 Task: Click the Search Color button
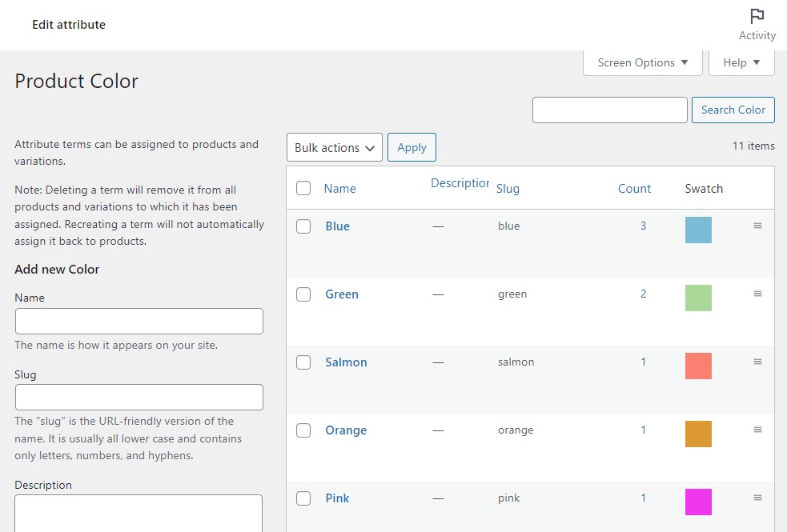[733, 110]
